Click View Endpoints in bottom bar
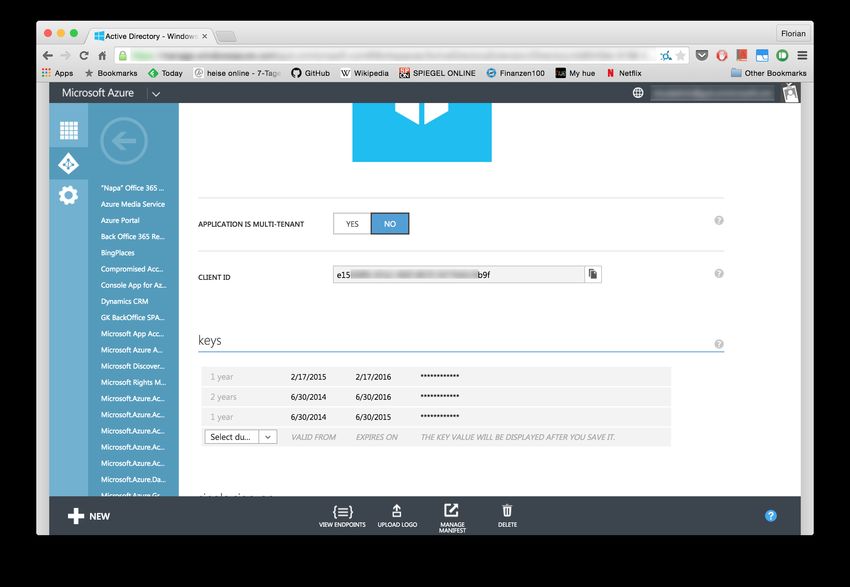Screen dimensions: 850x587 pos(342,516)
